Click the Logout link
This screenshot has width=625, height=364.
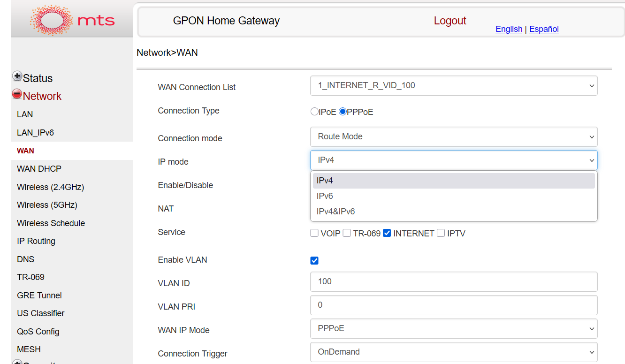click(450, 21)
